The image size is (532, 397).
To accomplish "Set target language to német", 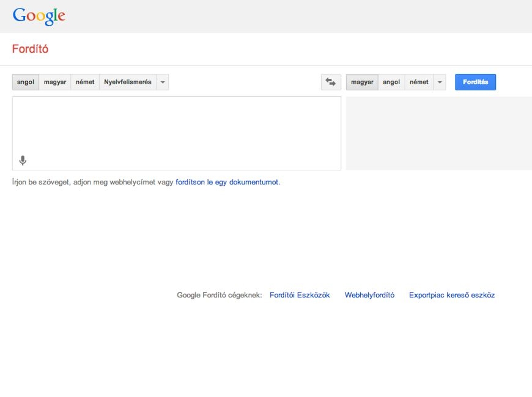I will click(x=419, y=82).
